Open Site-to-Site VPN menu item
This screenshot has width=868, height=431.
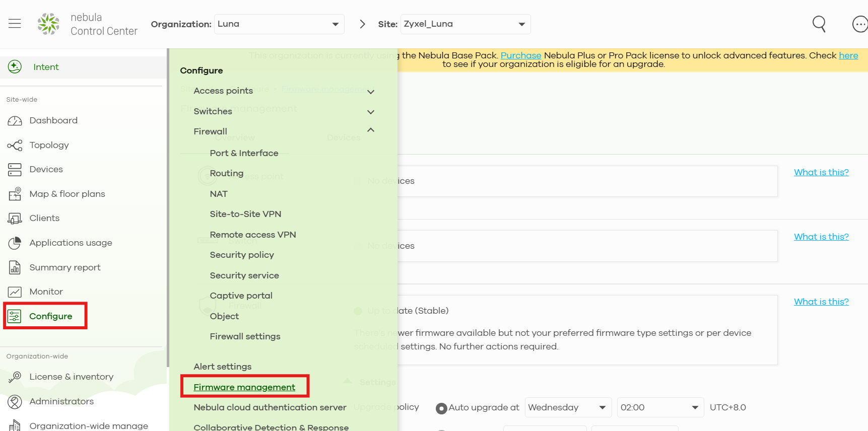click(x=245, y=214)
